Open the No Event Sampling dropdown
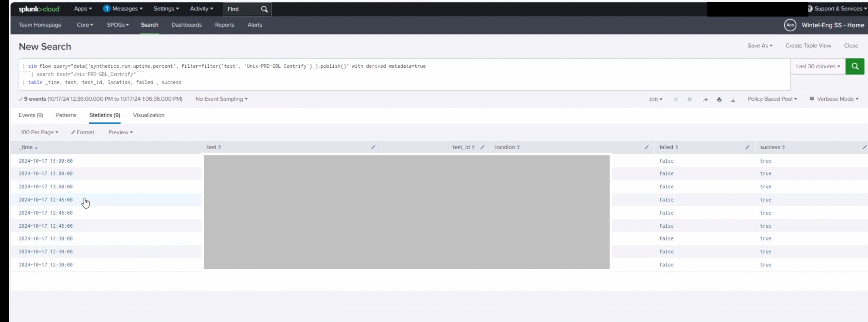The height and width of the screenshot is (322, 868). click(x=221, y=99)
